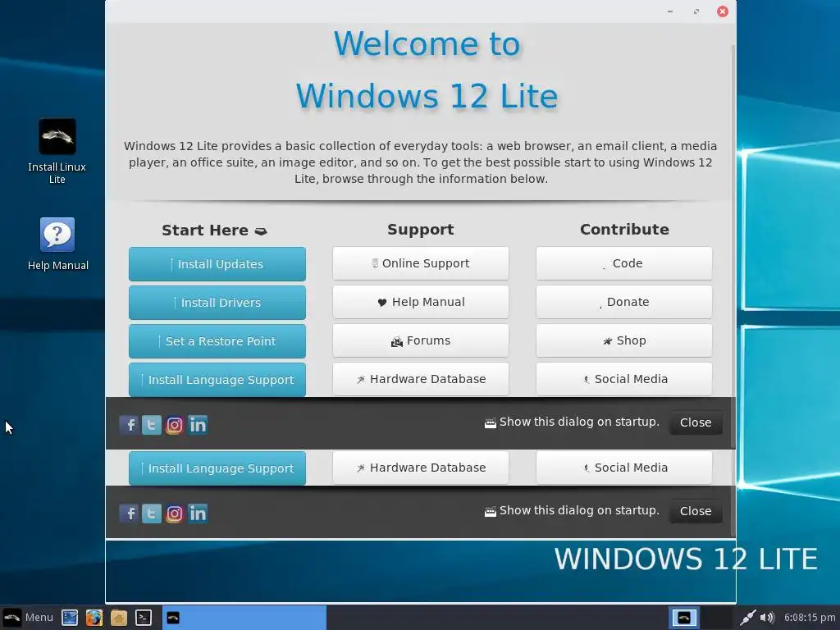Click the upper Social Media button
The height and width of the screenshot is (630, 840).
click(624, 379)
